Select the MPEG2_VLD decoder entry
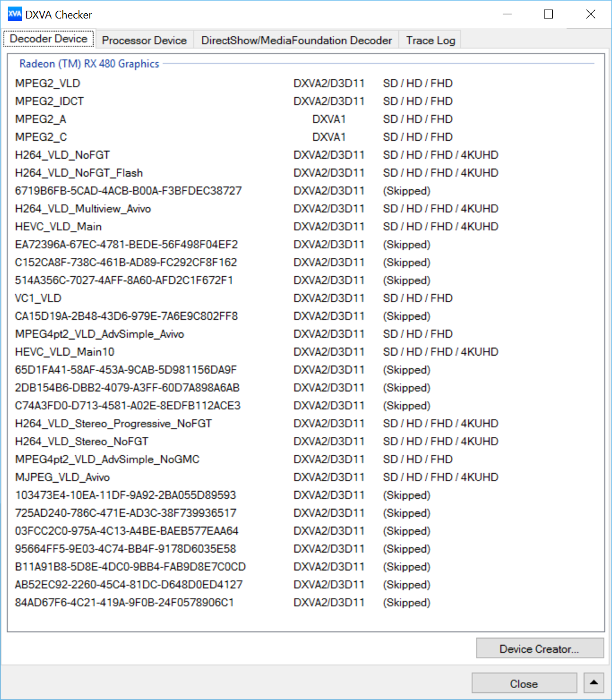612x700 pixels. pos(48,84)
